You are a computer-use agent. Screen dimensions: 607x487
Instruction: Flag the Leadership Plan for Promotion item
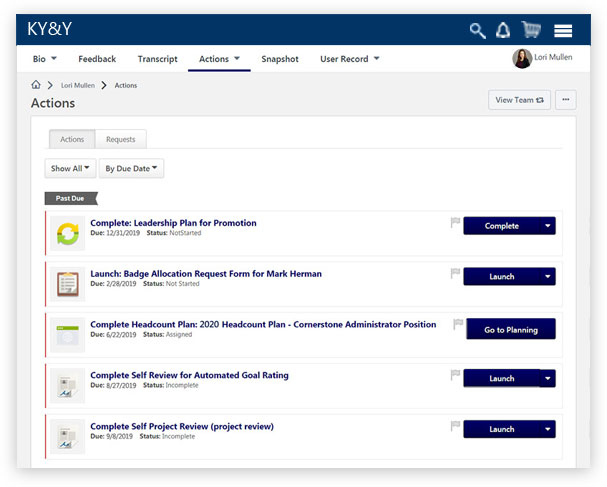click(455, 223)
